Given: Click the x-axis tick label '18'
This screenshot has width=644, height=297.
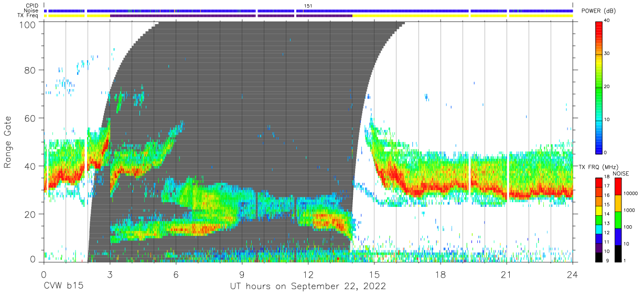Looking at the screenshot, I should point(441,274).
